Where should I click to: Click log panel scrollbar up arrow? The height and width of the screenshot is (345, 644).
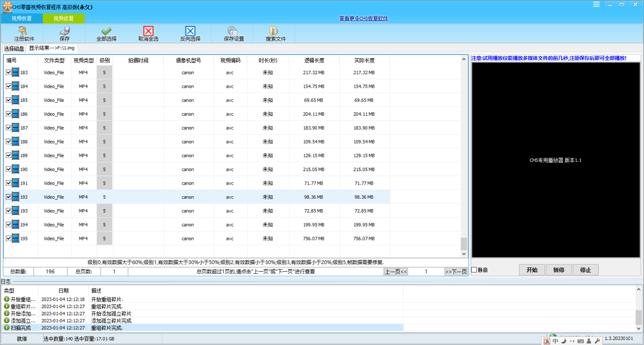[639, 289]
